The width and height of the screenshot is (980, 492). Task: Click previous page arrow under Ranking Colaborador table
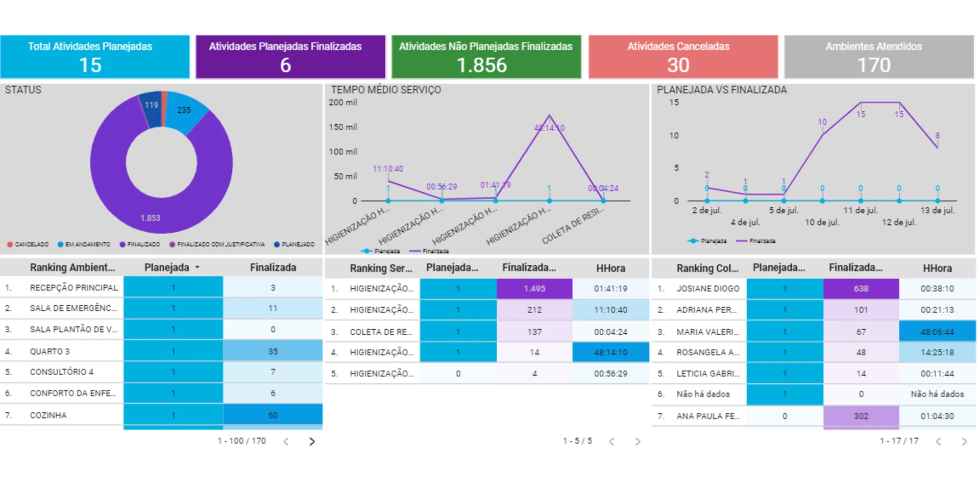tap(938, 441)
